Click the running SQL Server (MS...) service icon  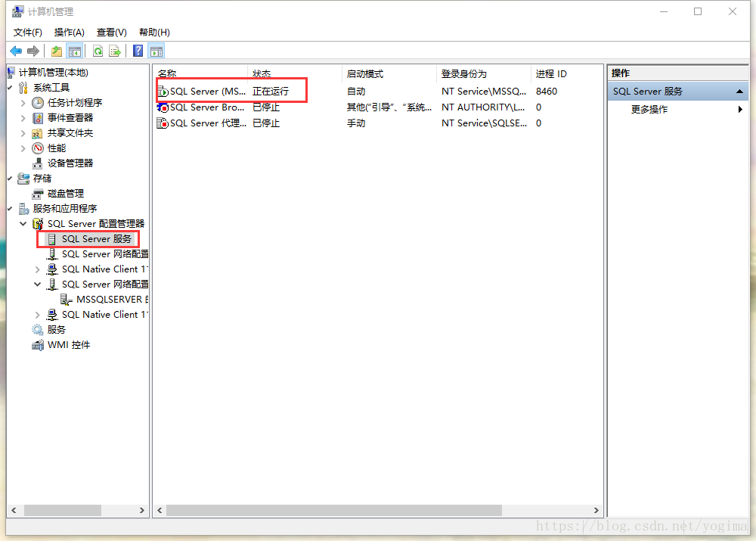point(163,92)
